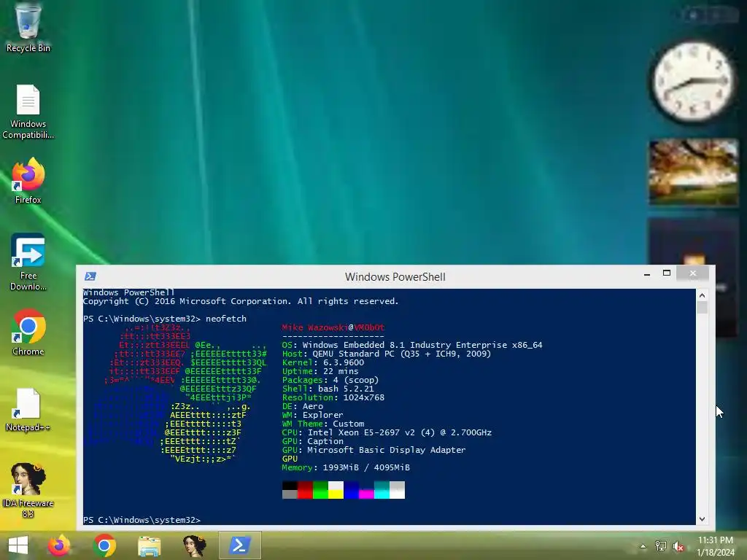Image resolution: width=747 pixels, height=560 pixels.
Task: Open the Windows Compatibility text file icon
Action: (x=28, y=112)
